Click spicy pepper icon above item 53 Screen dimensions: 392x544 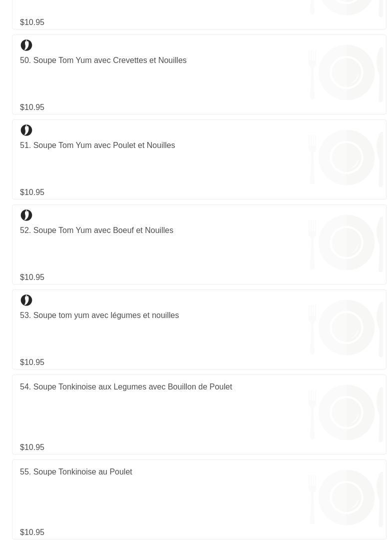(26, 300)
